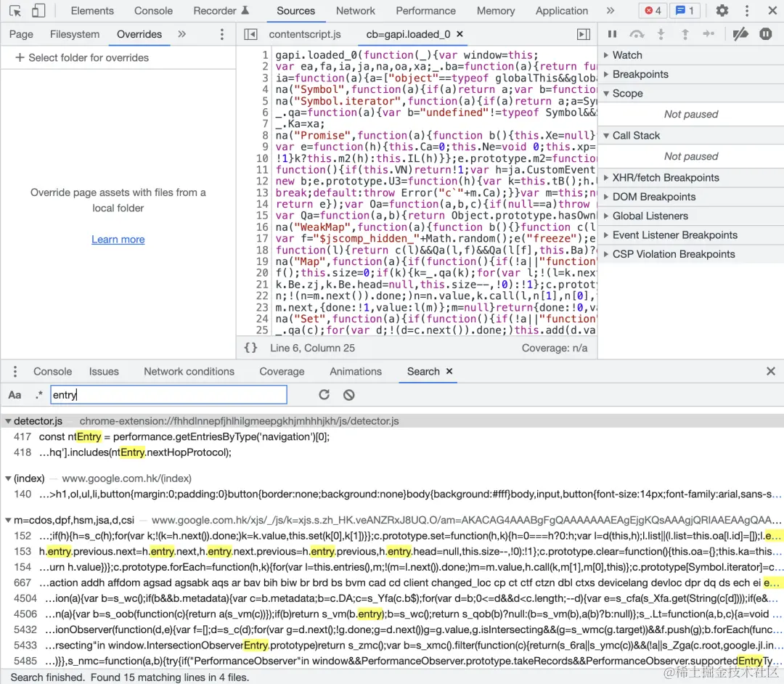Click the Step button in debugger toolbar
This screenshot has height=684, width=784.
709,34
